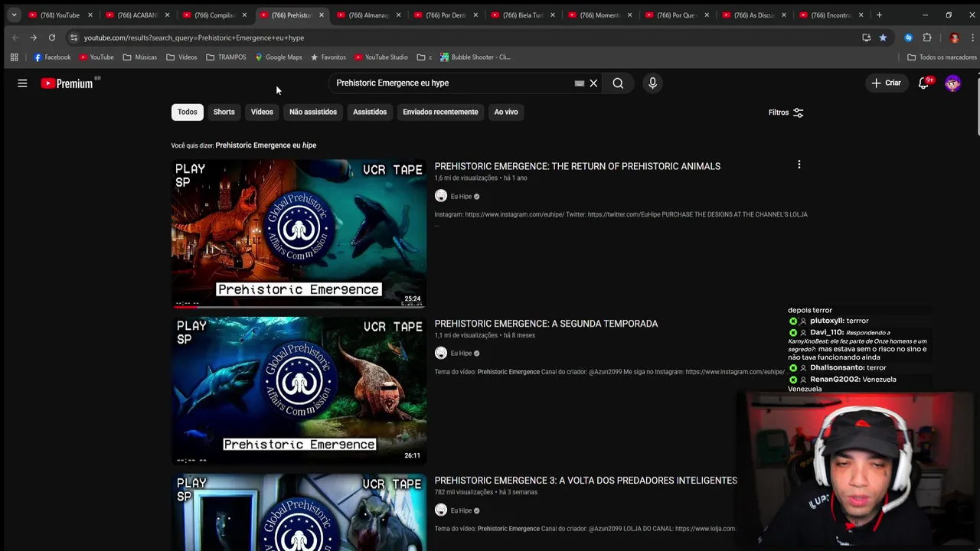Open the Chrome three-dot menu
Image resolution: width=980 pixels, height=551 pixels.
point(972,37)
